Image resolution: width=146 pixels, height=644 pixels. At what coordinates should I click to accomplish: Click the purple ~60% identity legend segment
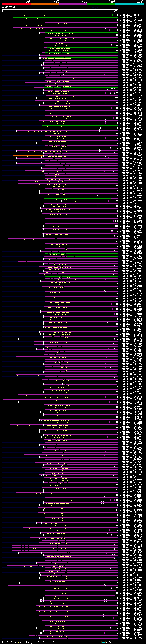(x=73, y=4)
